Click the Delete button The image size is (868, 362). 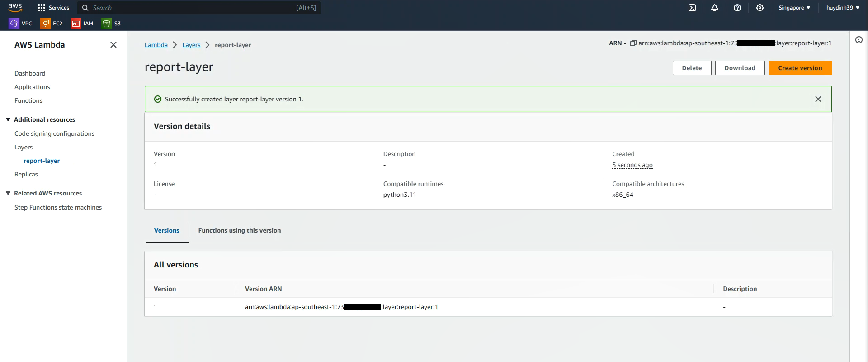pyautogui.click(x=692, y=68)
